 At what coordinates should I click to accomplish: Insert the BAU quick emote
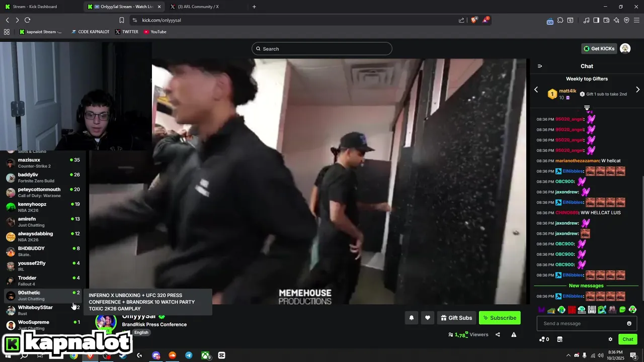[592, 310]
